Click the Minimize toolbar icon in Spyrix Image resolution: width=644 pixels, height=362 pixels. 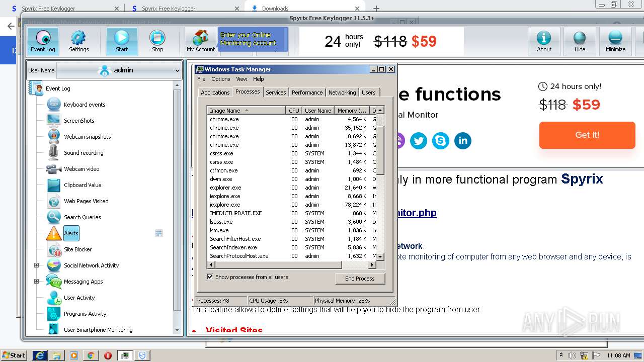click(615, 41)
